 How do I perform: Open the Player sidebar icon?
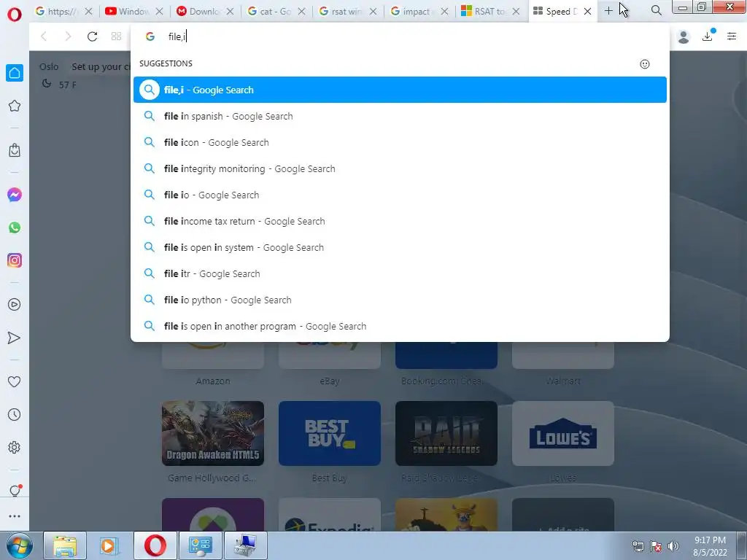15,305
